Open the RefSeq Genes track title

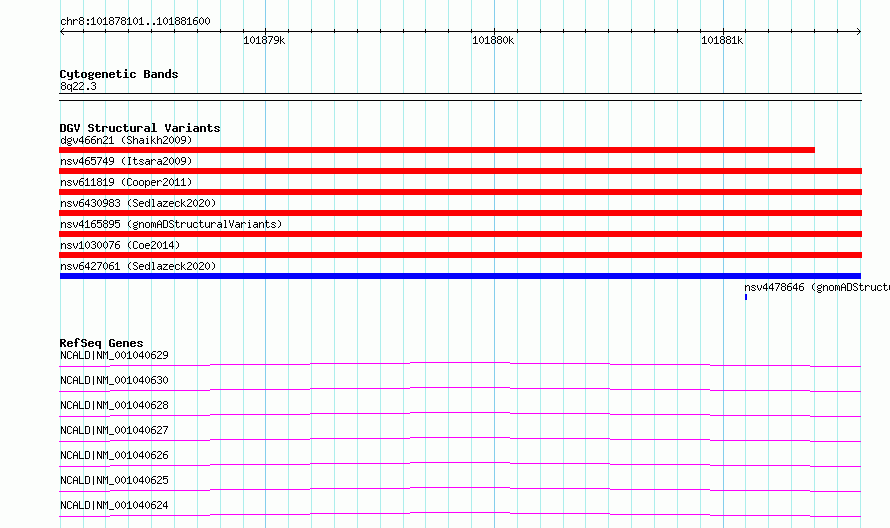(101, 343)
